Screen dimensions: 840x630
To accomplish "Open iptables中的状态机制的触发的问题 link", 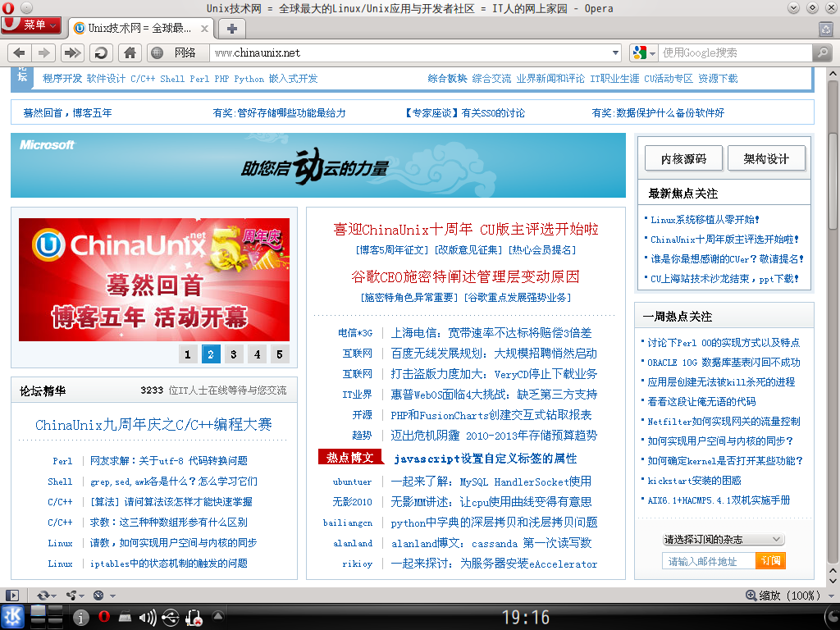I will tap(169, 564).
